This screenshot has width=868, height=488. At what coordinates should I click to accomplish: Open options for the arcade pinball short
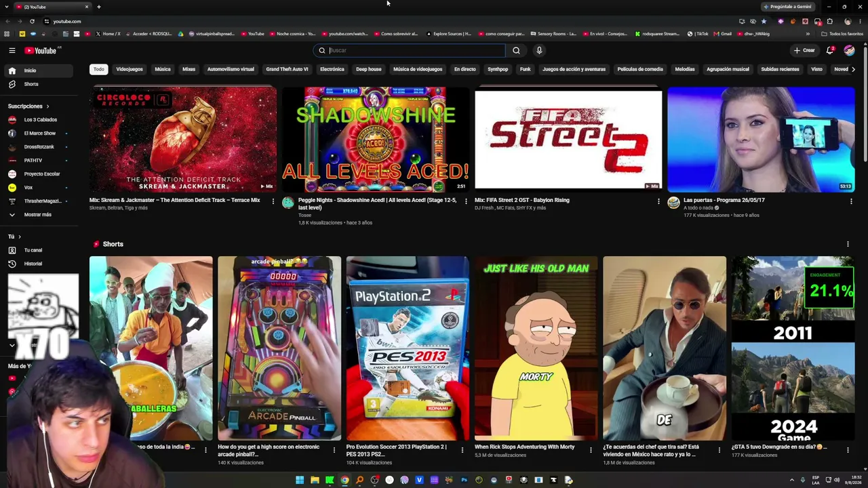pos(334,449)
